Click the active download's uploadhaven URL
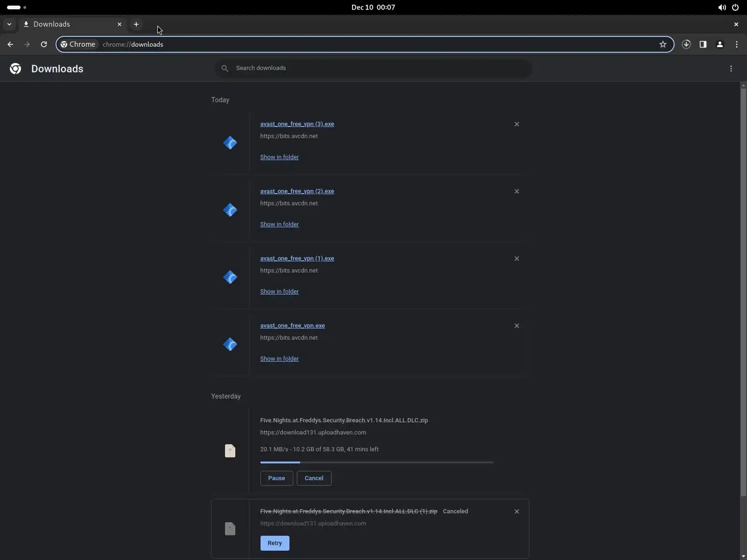 coord(313,433)
